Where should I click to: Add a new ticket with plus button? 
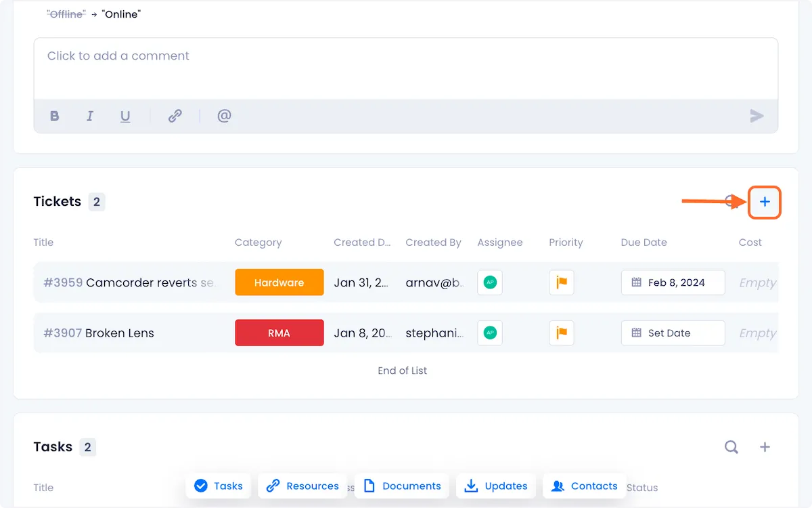tap(765, 202)
